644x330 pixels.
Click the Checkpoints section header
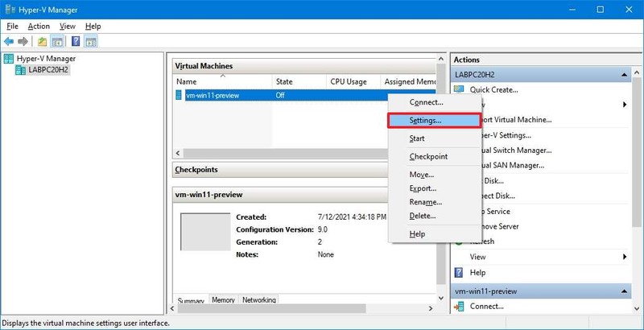[x=281, y=170]
